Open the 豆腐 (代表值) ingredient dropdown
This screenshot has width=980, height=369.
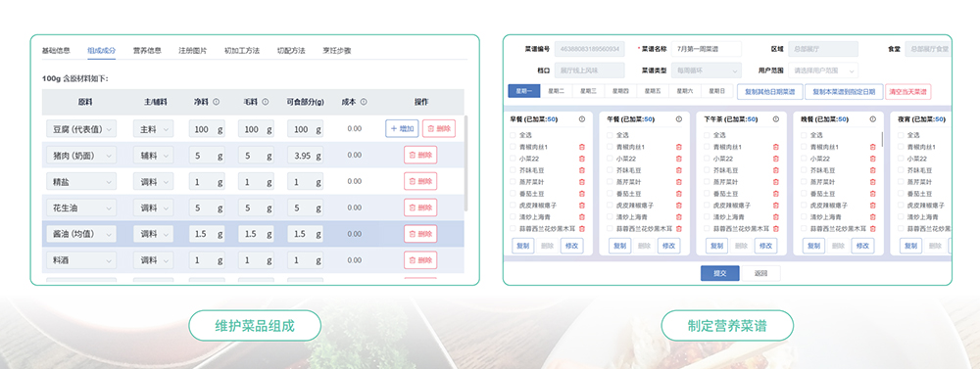81,128
